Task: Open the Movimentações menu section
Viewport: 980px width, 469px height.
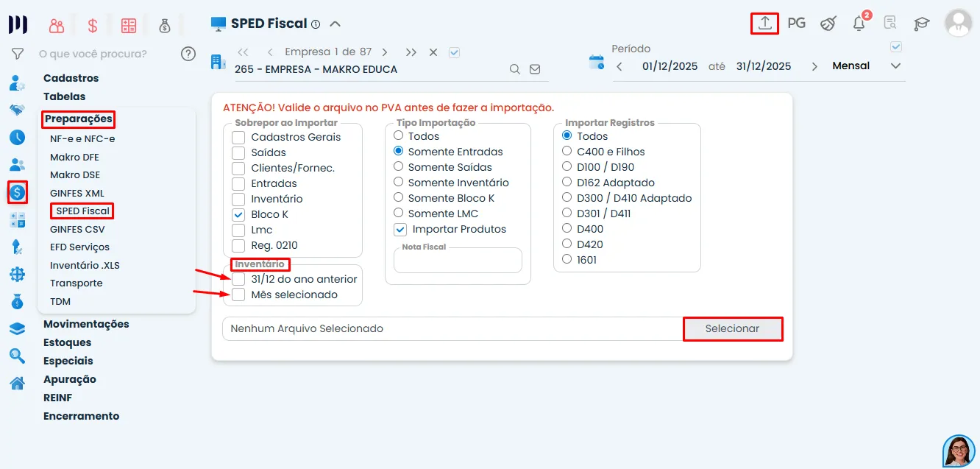Action: pos(86,324)
